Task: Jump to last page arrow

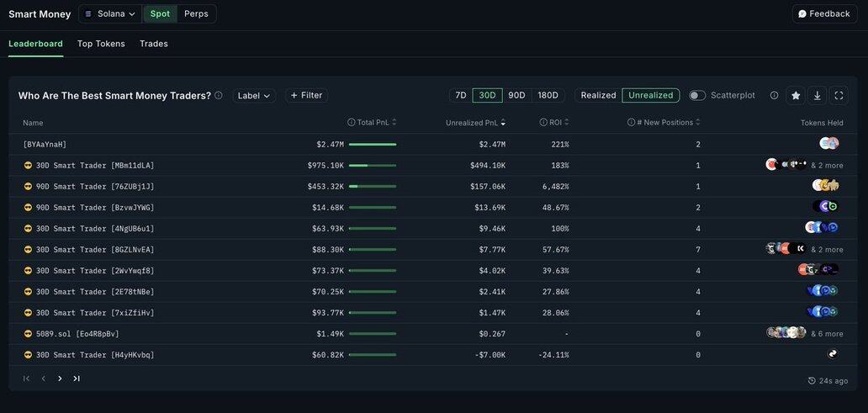Action: 77,379
